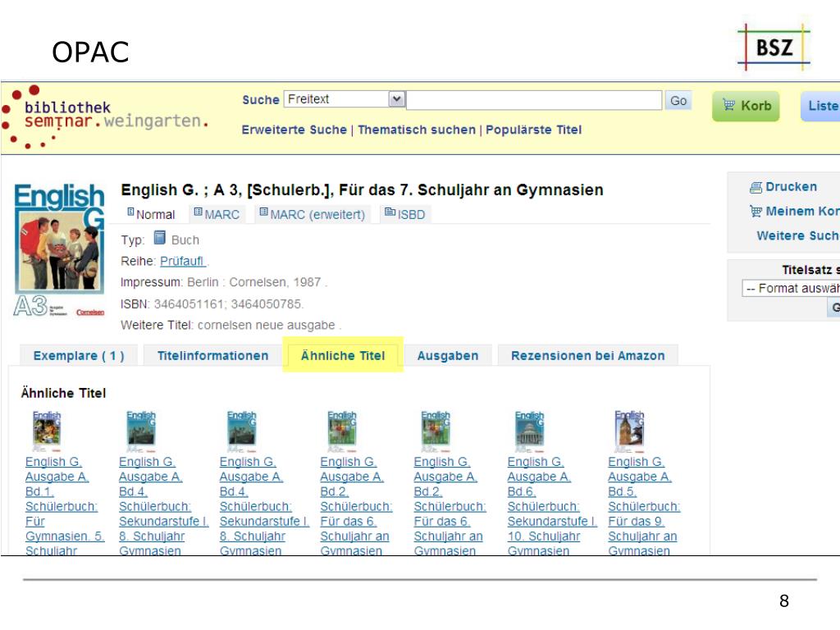This screenshot has width=840, height=630.
Task: Open the Prüfaufl series link
Action: pos(183,261)
